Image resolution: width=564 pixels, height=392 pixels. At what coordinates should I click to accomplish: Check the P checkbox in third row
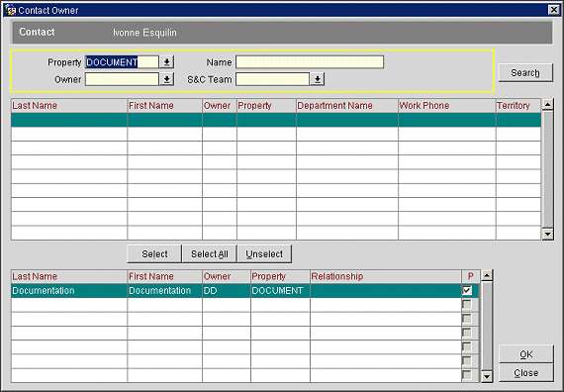467,319
